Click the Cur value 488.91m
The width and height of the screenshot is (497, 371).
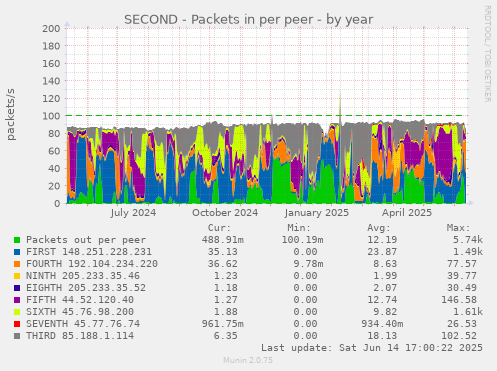[x=222, y=240]
